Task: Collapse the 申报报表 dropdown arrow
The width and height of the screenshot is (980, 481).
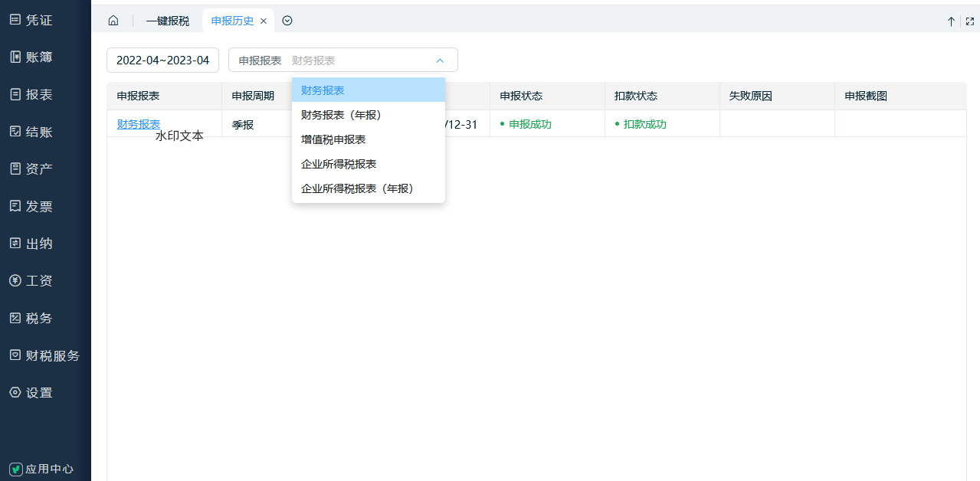Action: pyautogui.click(x=440, y=61)
